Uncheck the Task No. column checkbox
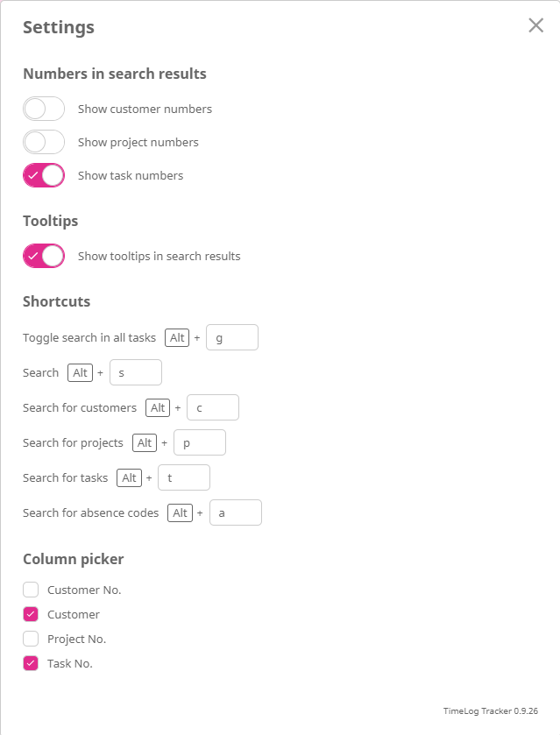The height and width of the screenshot is (735, 560). click(x=31, y=663)
